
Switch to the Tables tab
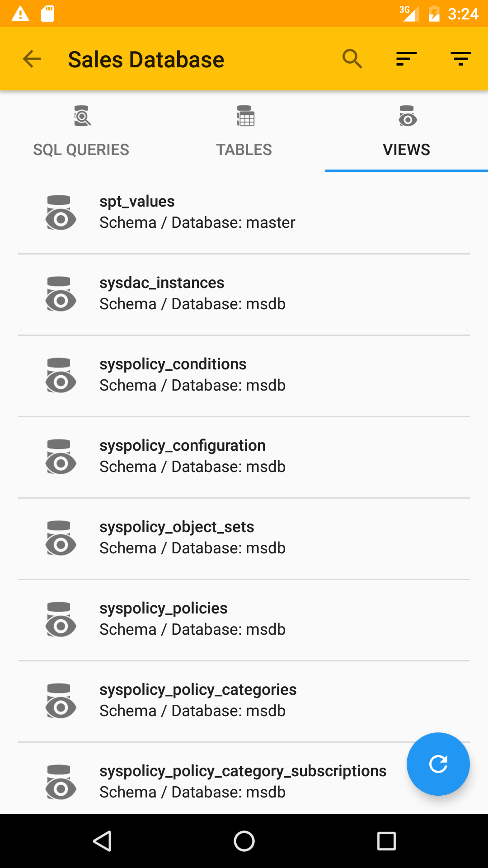244,131
